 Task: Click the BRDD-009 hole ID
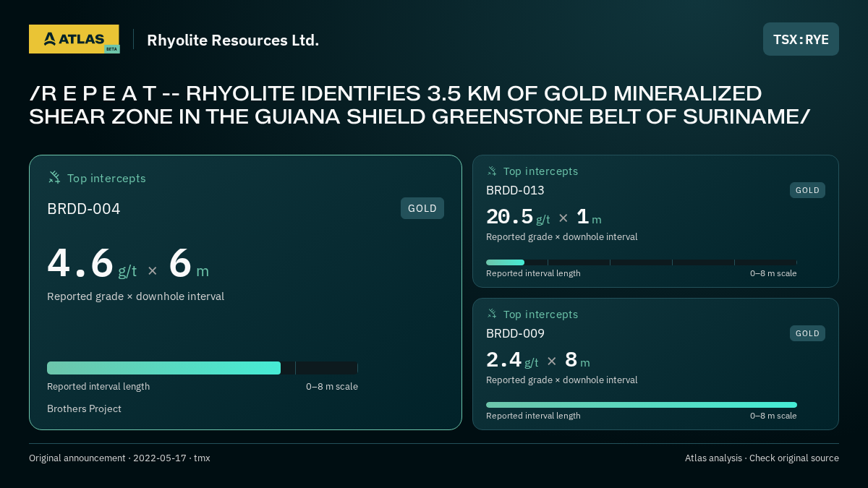coord(515,333)
